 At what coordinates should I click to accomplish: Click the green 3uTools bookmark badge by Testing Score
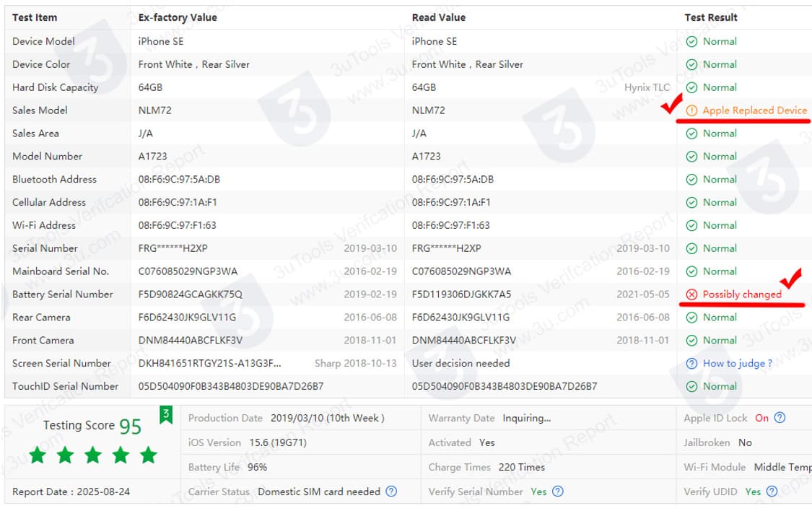166,415
